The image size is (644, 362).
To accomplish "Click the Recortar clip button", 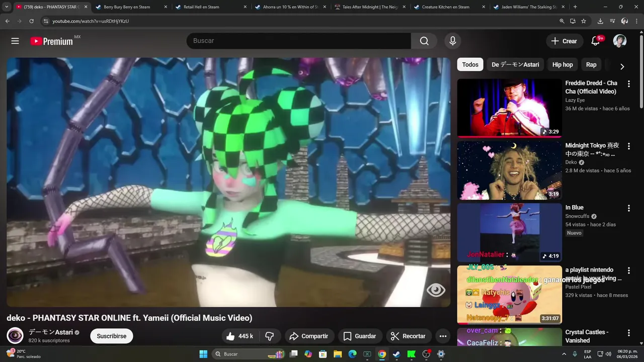I will (408, 336).
